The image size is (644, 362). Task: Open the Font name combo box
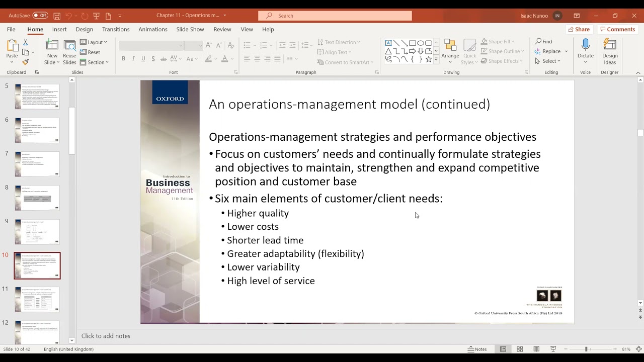151,46
